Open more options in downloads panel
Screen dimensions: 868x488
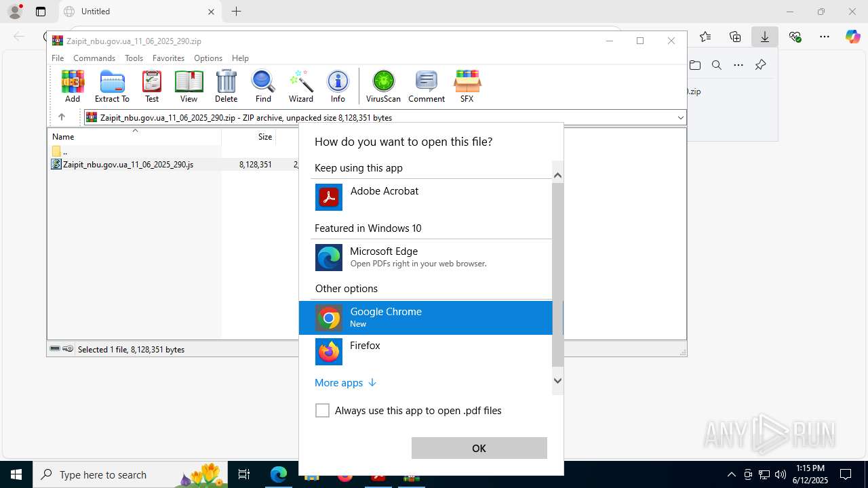point(738,65)
